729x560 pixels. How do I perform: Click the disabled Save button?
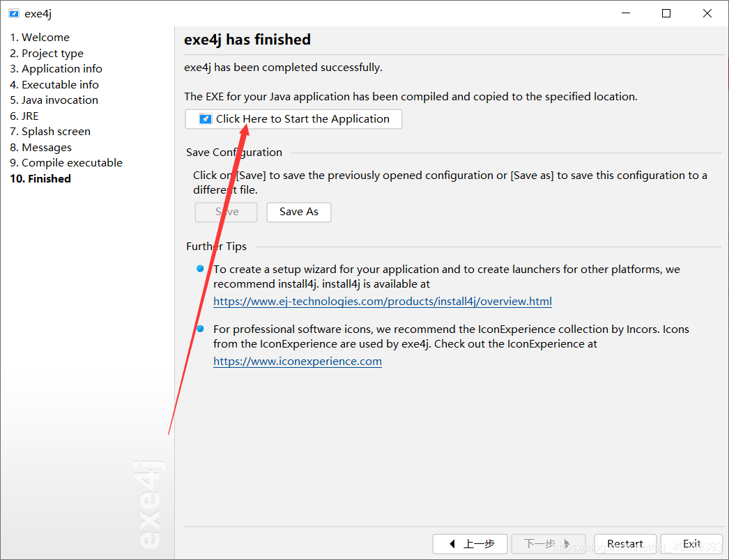(226, 212)
